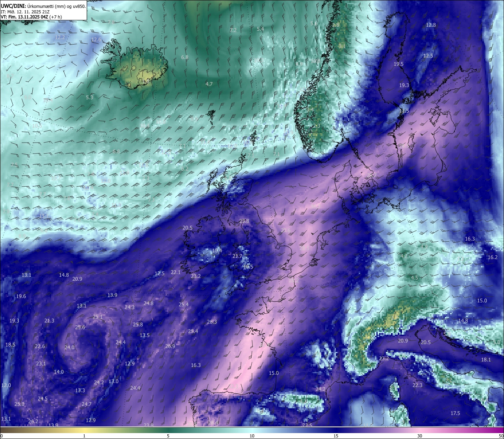Click the '15' tick on the color scale
This screenshot has width=504, height=439.
tap(336, 436)
